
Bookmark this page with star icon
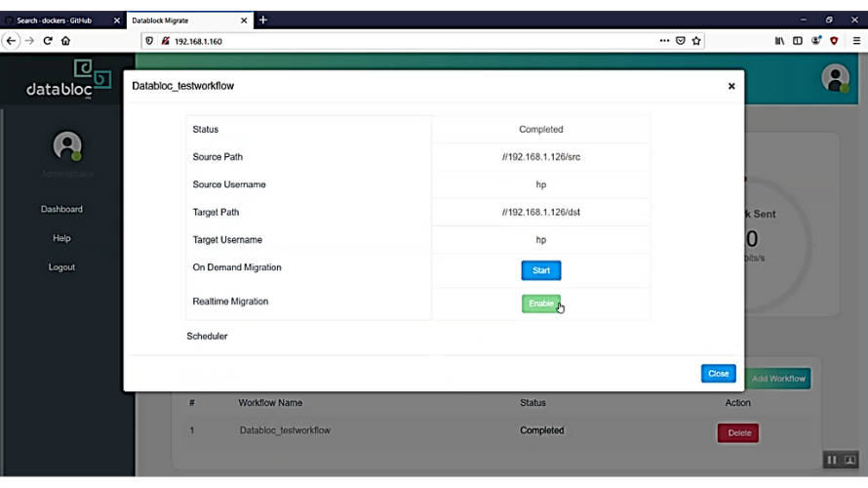[696, 40]
